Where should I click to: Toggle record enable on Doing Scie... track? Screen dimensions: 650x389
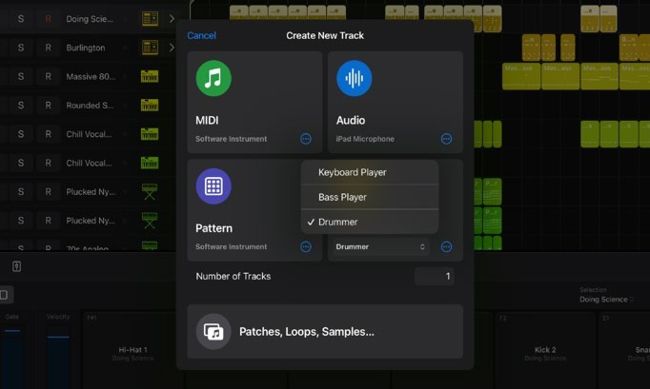tap(48, 19)
